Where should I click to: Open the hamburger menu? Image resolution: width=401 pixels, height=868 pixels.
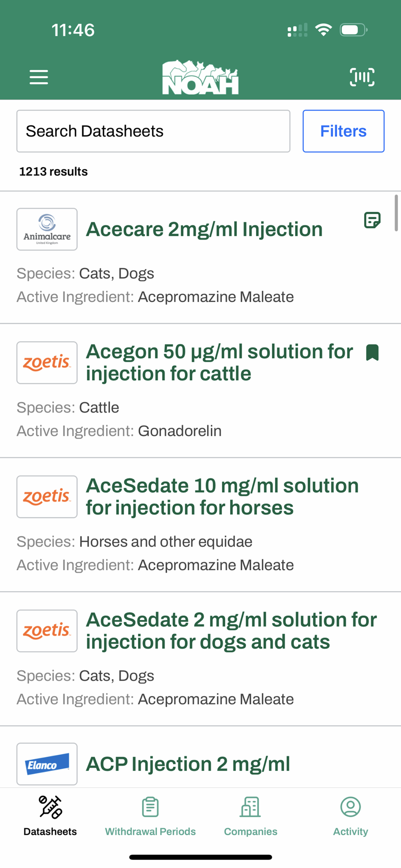coord(39,77)
